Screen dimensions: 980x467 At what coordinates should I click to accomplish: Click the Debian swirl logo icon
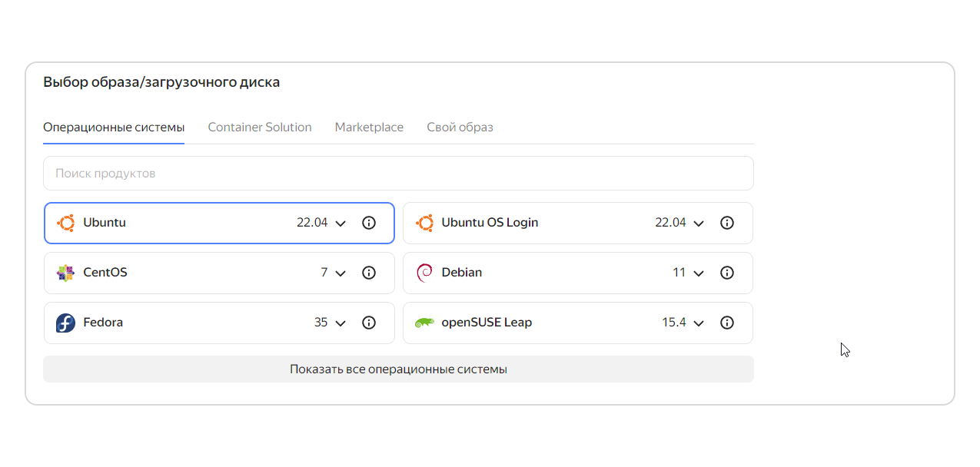click(x=424, y=273)
